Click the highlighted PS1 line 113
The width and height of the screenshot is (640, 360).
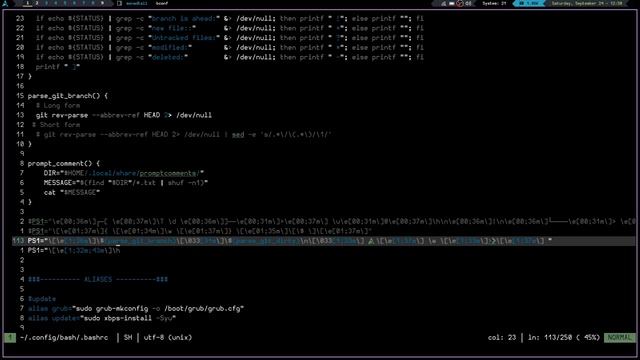click(323, 241)
